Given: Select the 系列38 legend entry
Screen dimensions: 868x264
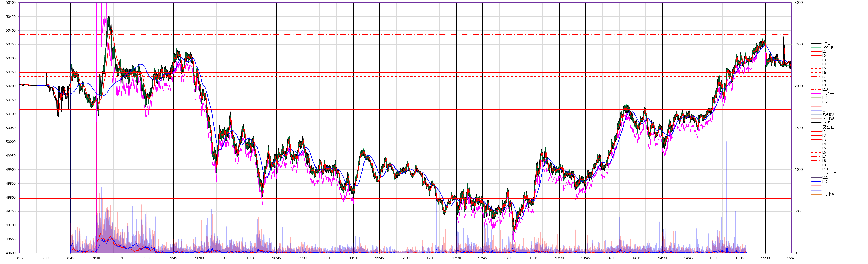Looking at the screenshot, I should pyautogui.click(x=828, y=119).
